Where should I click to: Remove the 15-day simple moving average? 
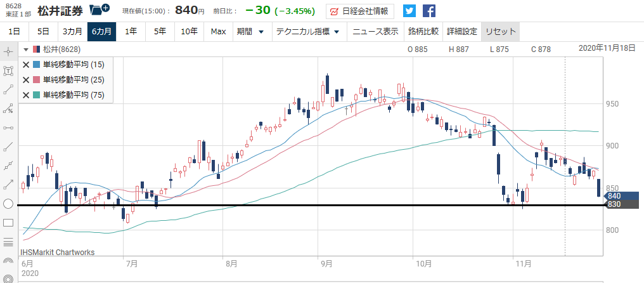[x=26, y=65]
